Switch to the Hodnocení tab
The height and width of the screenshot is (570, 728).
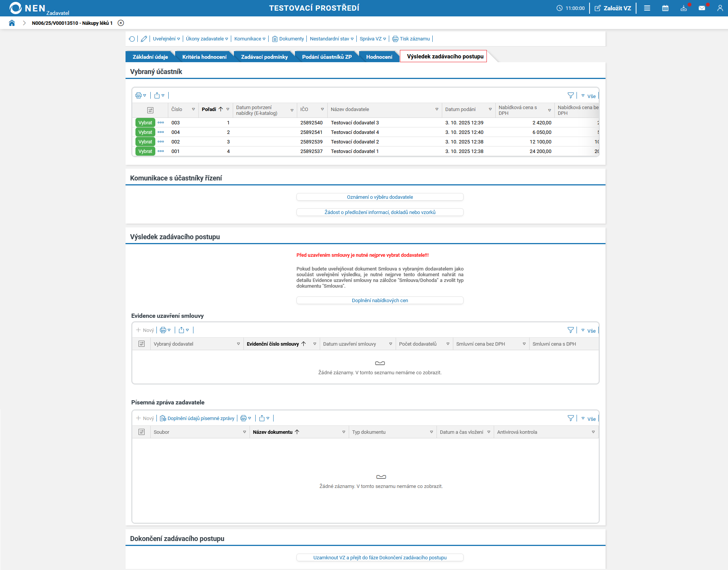[x=380, y=56]
